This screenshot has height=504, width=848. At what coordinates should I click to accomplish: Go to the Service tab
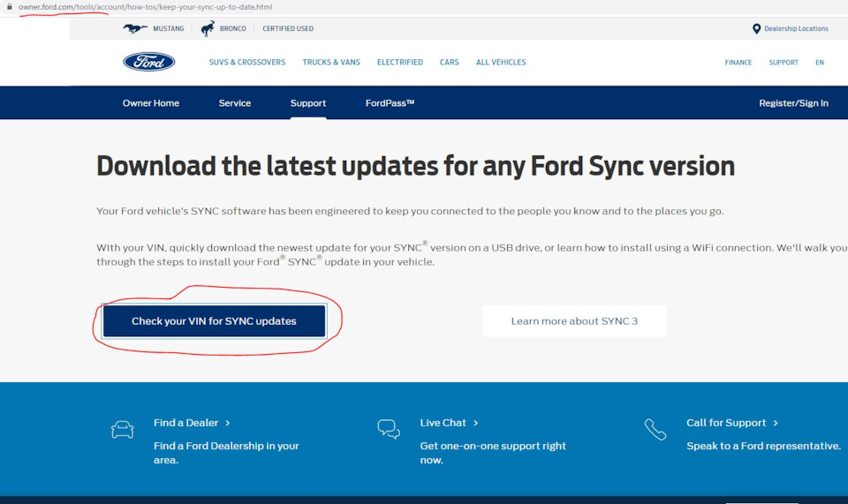click(235, 103)
